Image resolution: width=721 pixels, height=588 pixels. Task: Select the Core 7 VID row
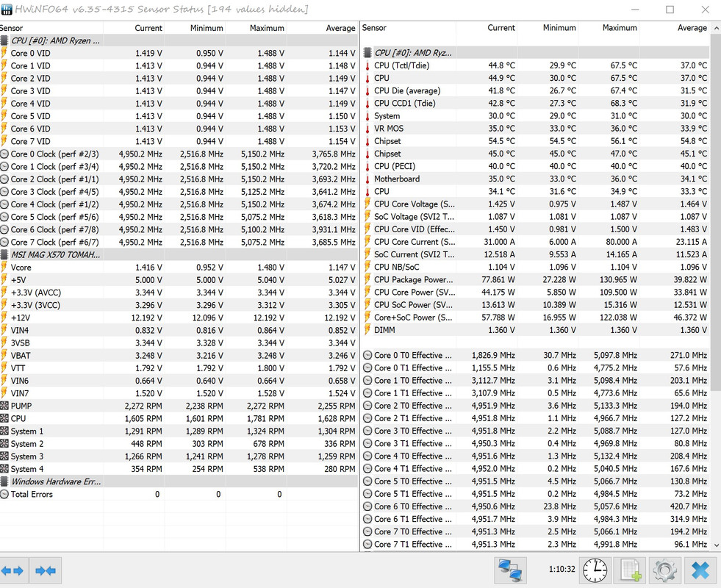179,142
